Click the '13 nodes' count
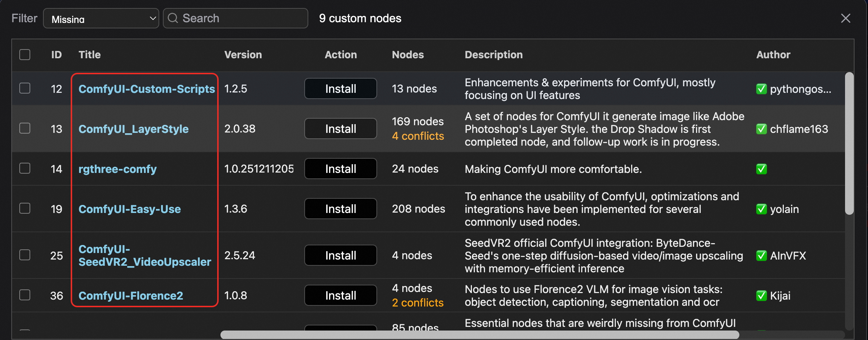 [414, 89]
